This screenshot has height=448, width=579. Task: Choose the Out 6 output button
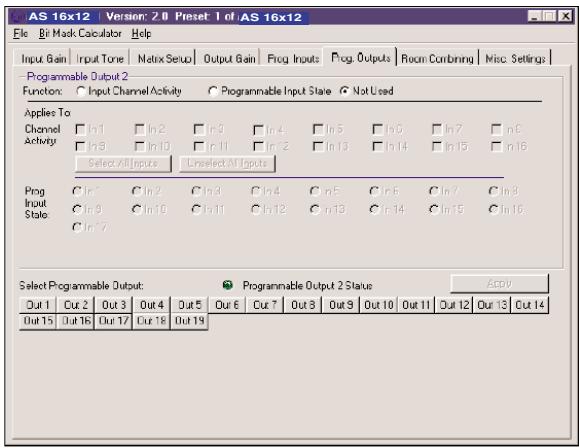click(227, 305)
